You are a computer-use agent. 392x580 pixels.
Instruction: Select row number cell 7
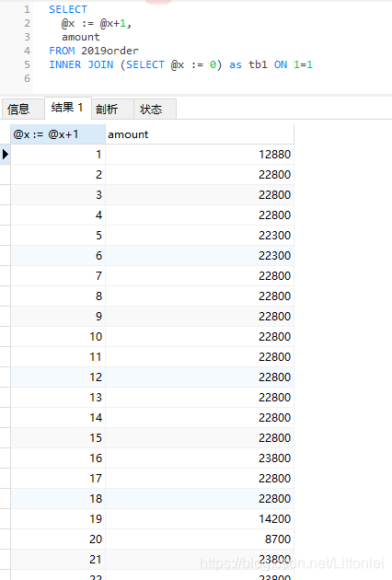point(58,276)
